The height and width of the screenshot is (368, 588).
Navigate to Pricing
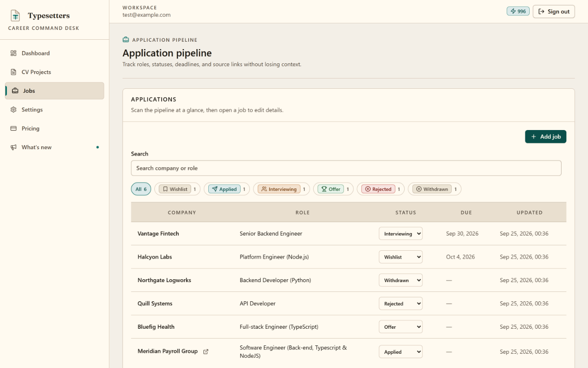click(x=54, y=129)
